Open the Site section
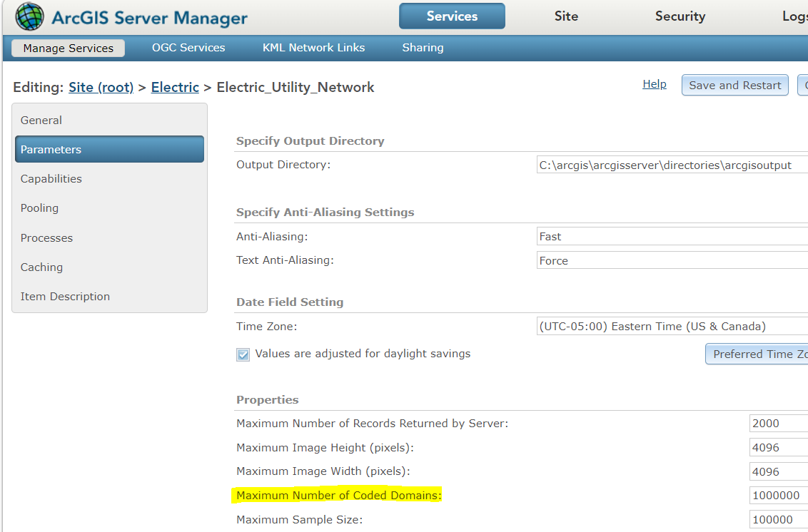 pos(566,16)
